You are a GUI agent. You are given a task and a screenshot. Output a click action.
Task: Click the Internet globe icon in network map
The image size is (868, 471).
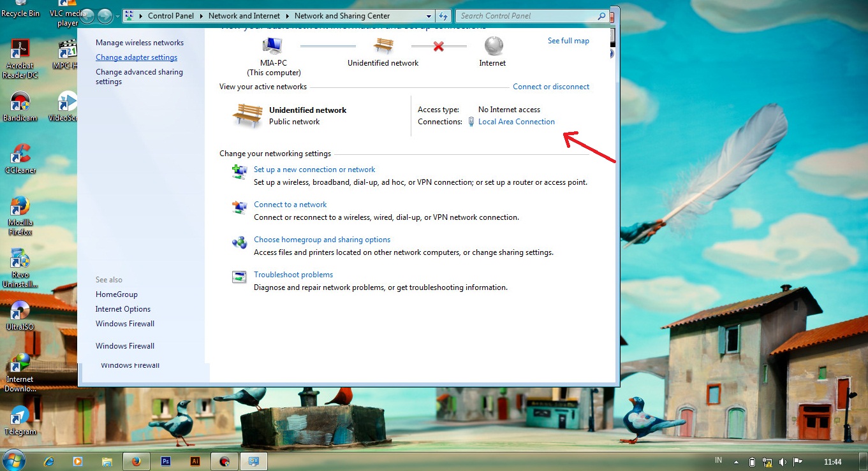(494, 46)
